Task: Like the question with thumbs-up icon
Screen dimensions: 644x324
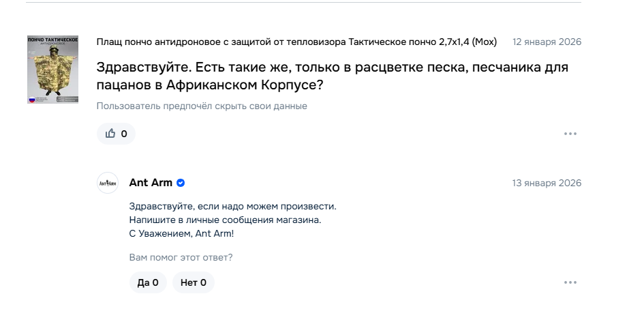Action: point(116,134)
